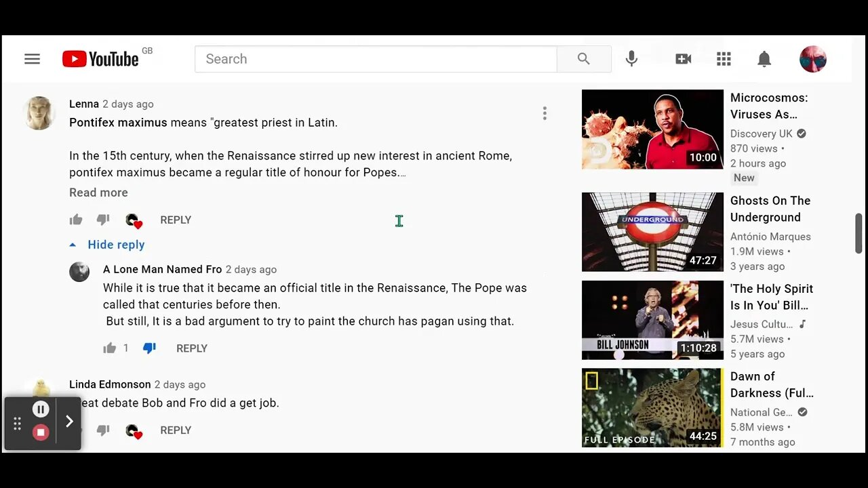Open Discovery UK channel name
Image resolution: width=868 pixels, height=488 pixels.
[762, 134]
